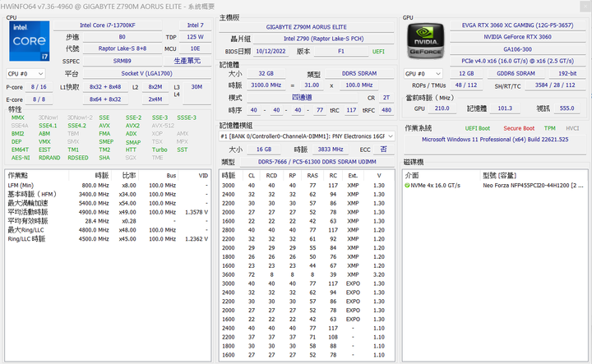Click the 125 W TDP value
Screen dimensions: 592x364
click(195, 37)
